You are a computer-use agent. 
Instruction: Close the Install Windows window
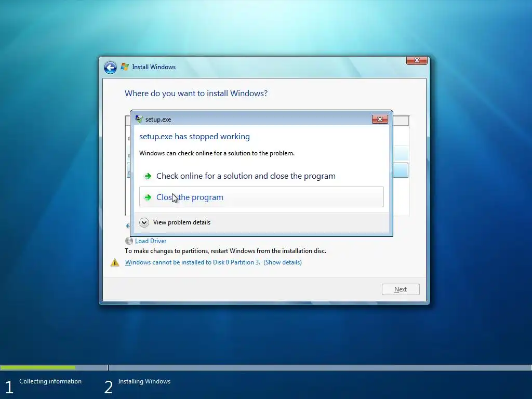(417, 60)
